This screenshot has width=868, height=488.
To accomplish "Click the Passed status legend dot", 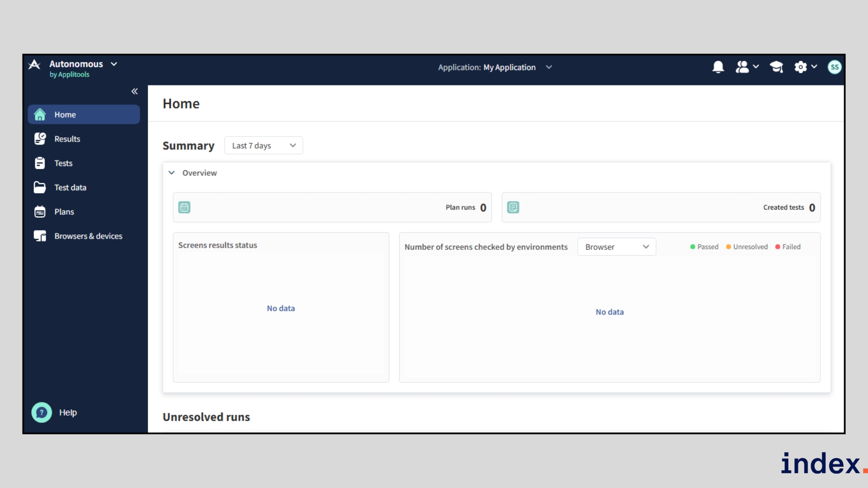I will (x=693, y=247).
